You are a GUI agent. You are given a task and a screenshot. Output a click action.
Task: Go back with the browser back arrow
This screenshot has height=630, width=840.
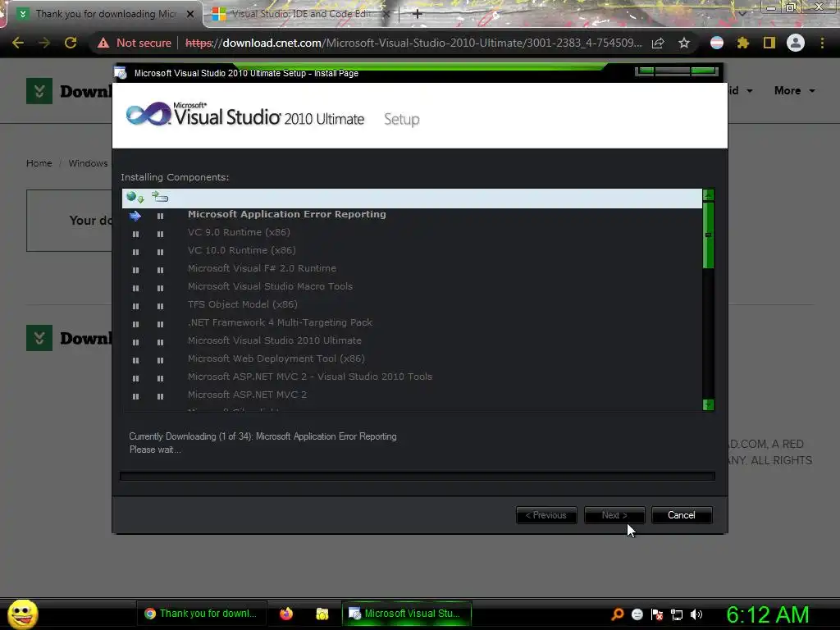[x=18, y=43]
